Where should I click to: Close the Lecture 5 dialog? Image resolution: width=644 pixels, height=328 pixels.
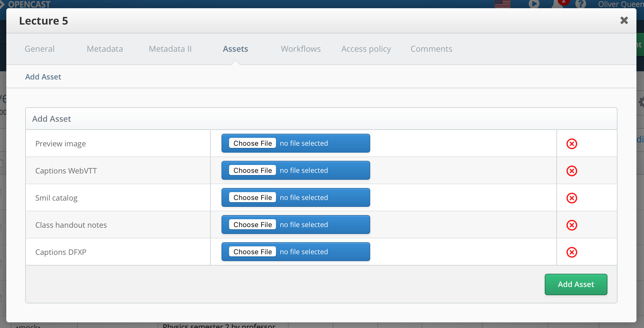pyautogui.click(x=624, y=20)
